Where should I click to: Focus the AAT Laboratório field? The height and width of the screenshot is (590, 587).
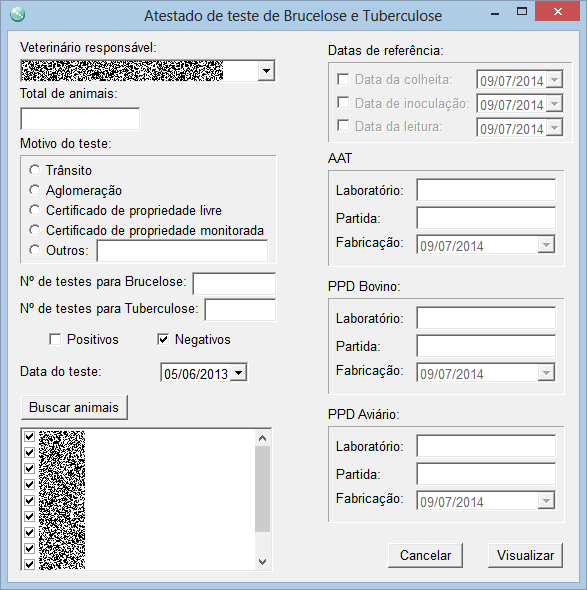[486, 190]
